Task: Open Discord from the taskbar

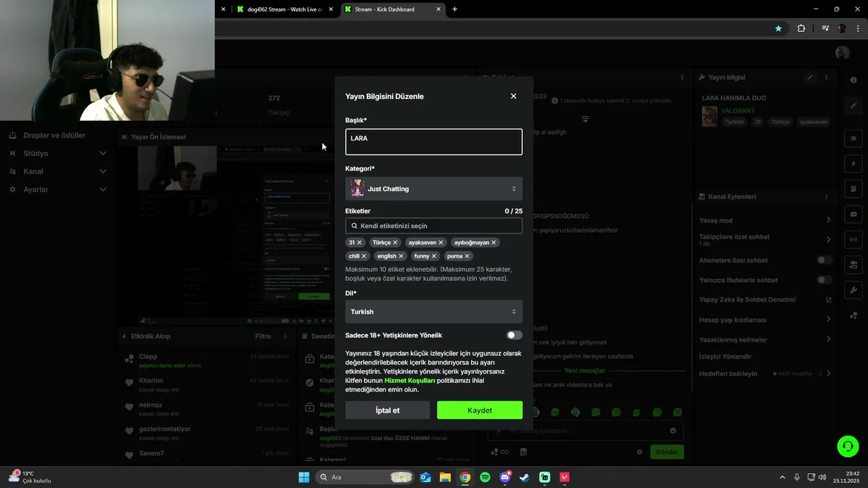Action: (x=505, y=477)
